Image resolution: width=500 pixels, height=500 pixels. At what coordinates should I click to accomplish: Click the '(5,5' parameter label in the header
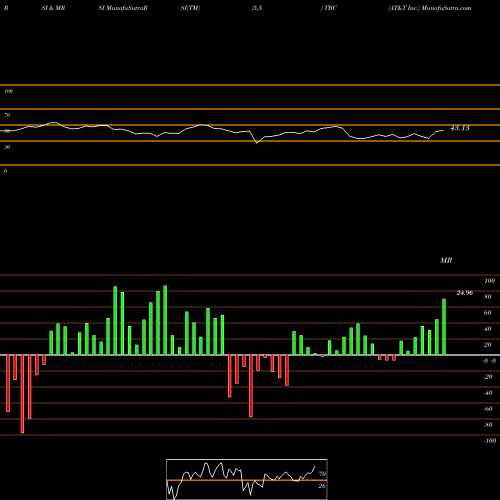click(257, 8)
